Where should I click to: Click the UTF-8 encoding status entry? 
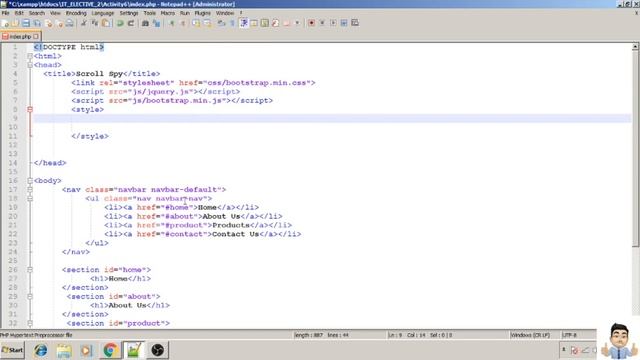(569, 335)
